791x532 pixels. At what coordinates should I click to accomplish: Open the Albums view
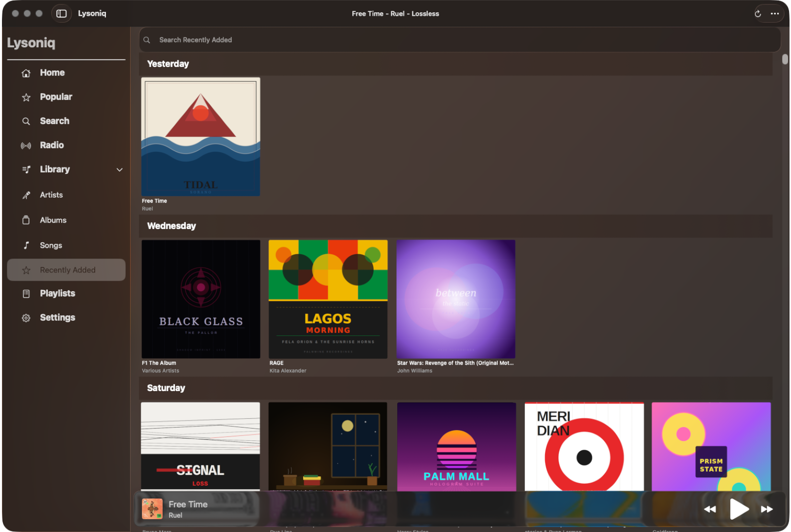click(53, 220)
